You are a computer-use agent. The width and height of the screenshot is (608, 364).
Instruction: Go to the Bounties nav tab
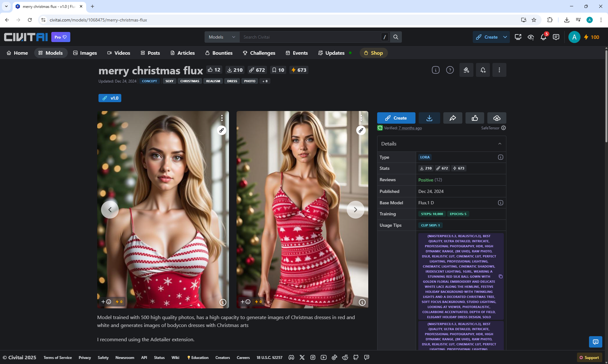pos(219,53)
